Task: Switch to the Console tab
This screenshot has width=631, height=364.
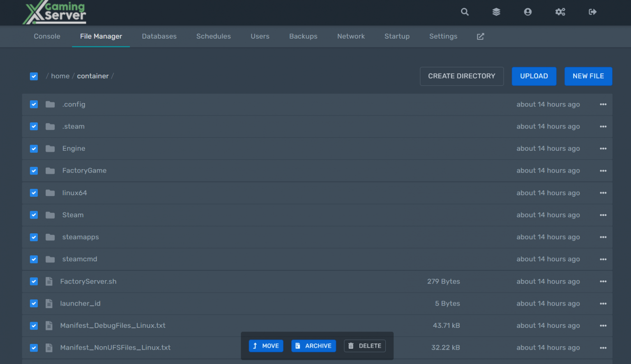Action: pos(47,37)
